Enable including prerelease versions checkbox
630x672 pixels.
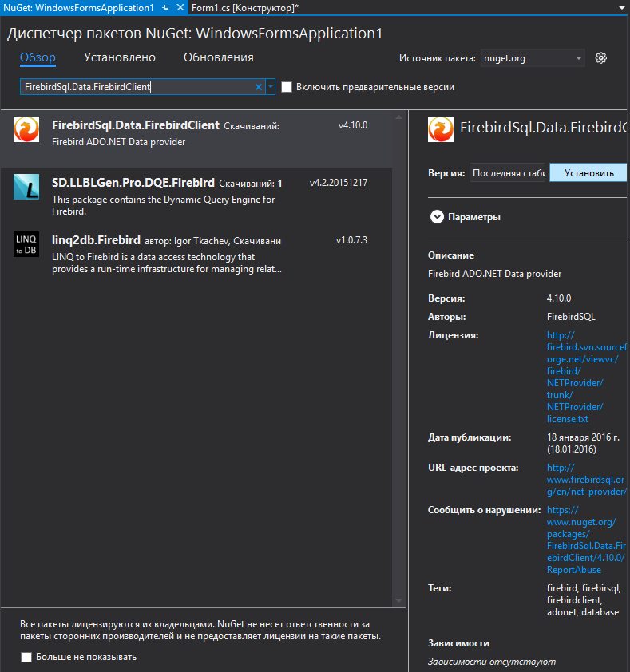point(287,87)
